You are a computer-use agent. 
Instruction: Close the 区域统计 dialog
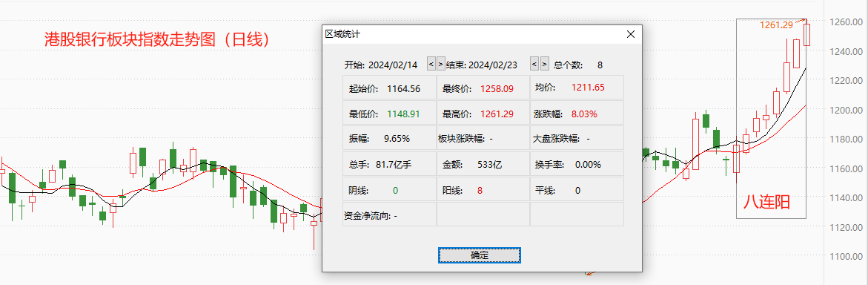click(x=630, y=34)
